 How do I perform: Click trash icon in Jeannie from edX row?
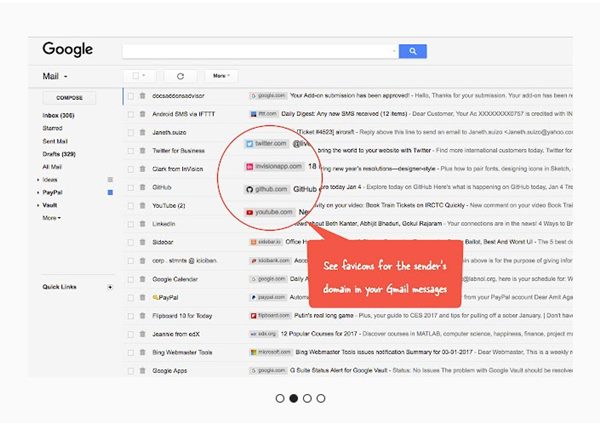pos(142,334)
